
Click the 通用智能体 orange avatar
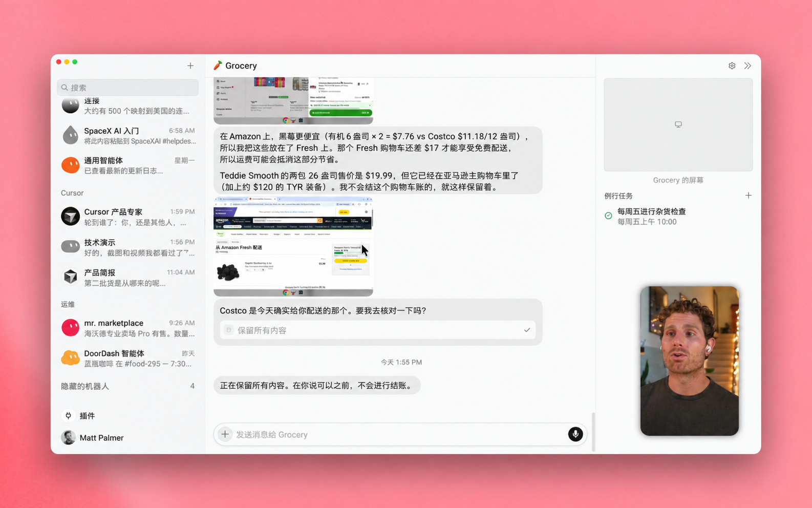(70, 165)
